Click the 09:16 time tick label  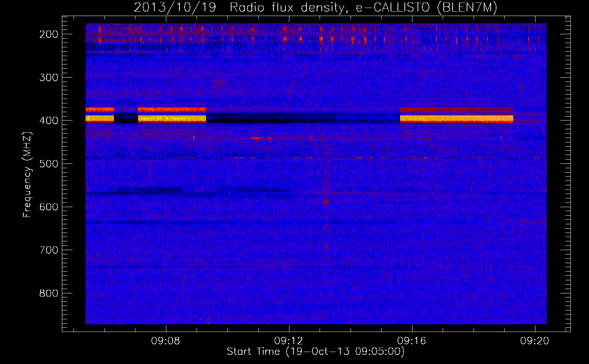(412, 341)
